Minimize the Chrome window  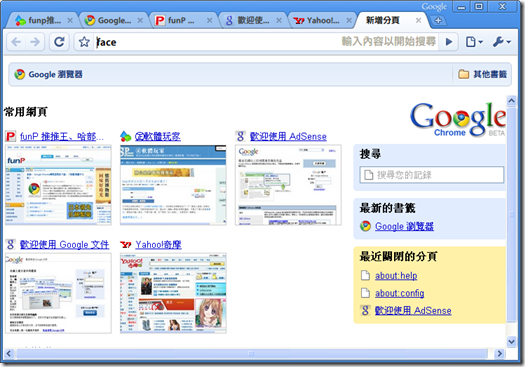click(x=461, y=7)
